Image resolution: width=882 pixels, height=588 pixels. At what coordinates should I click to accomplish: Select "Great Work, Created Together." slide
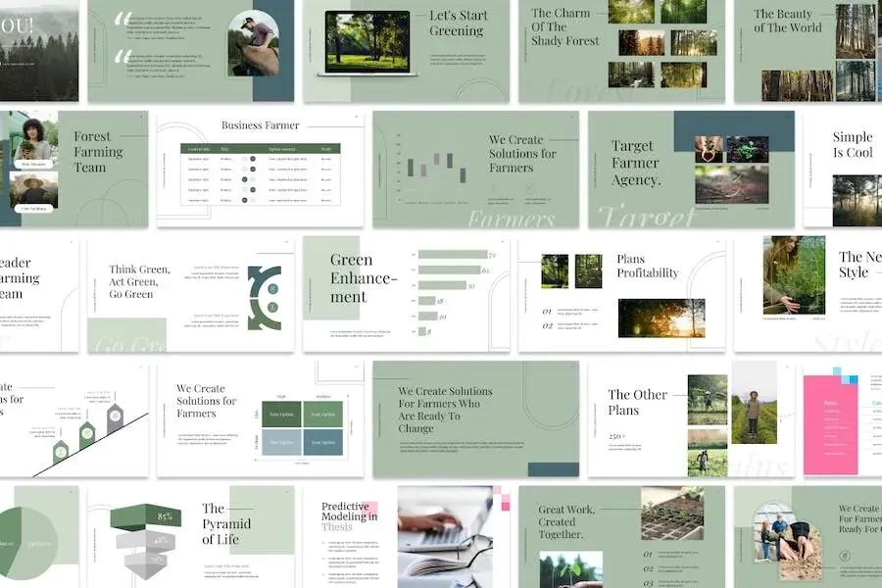click(x=621, y=537)
